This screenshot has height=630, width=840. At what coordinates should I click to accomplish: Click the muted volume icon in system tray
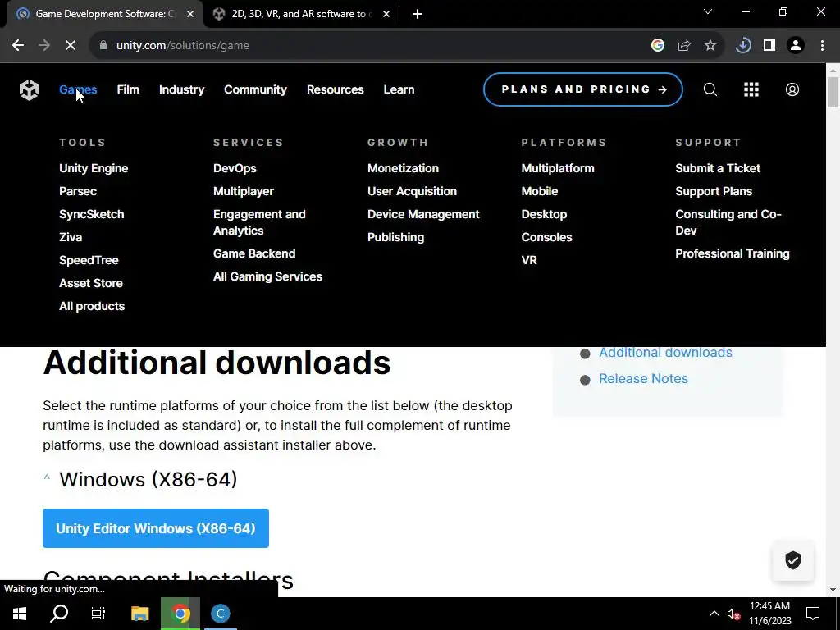pyautogui.click(x=733, y=614)
